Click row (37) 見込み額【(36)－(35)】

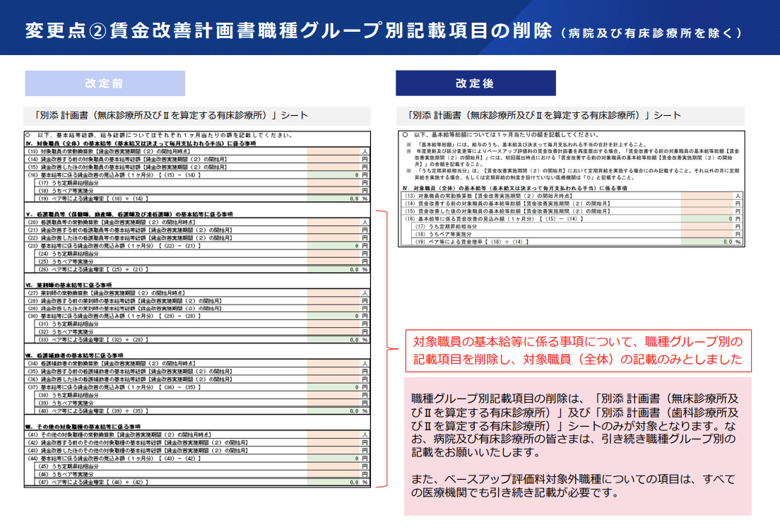(197, 387)
